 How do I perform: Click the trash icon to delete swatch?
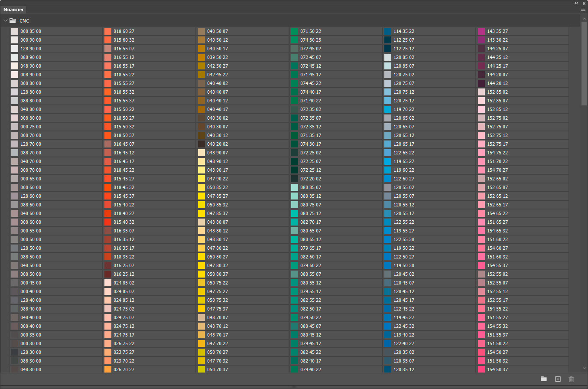571,379
